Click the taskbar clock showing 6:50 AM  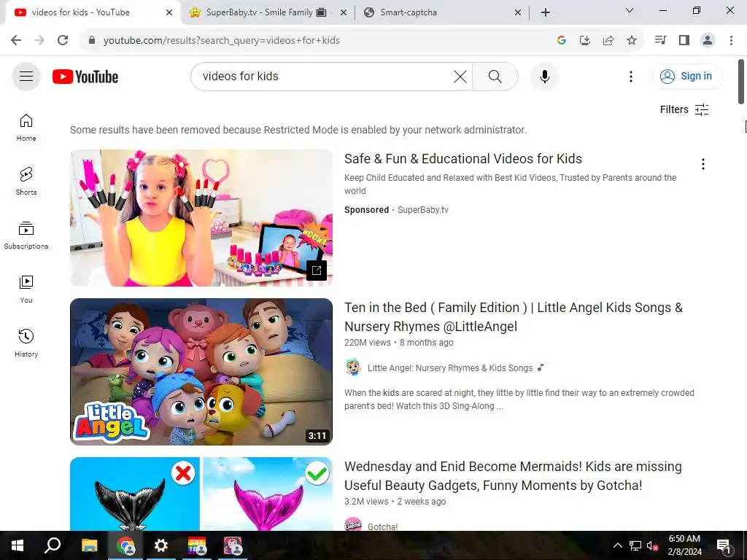click(684, 545)
